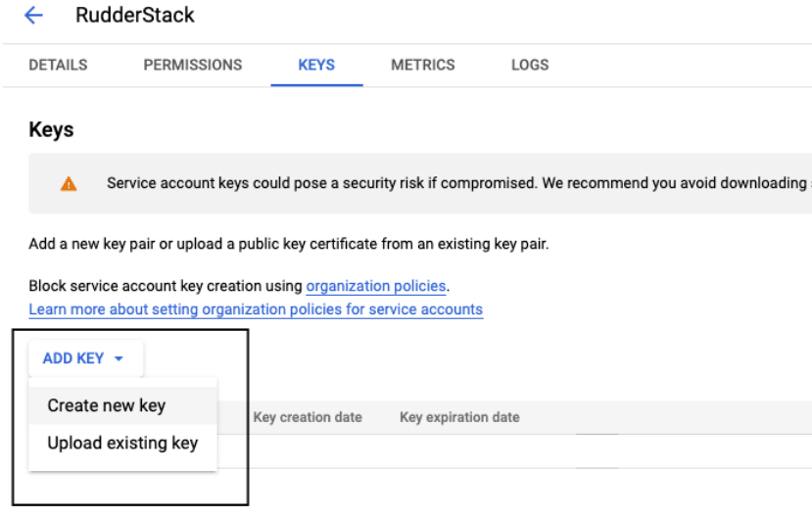Choose Upload existing key option
Viewport: 812px width, 518px height.
click(x=122, y=443)
